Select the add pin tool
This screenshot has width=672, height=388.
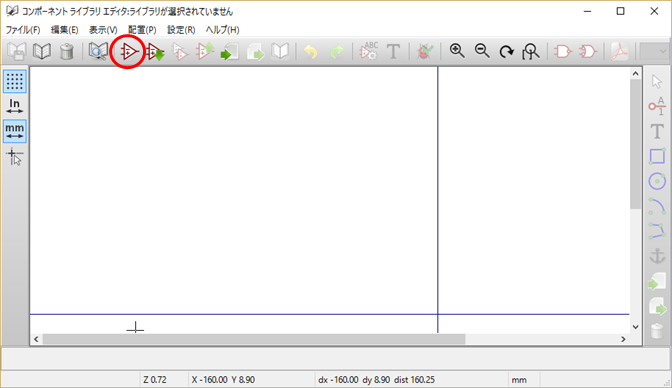(657, 106)
